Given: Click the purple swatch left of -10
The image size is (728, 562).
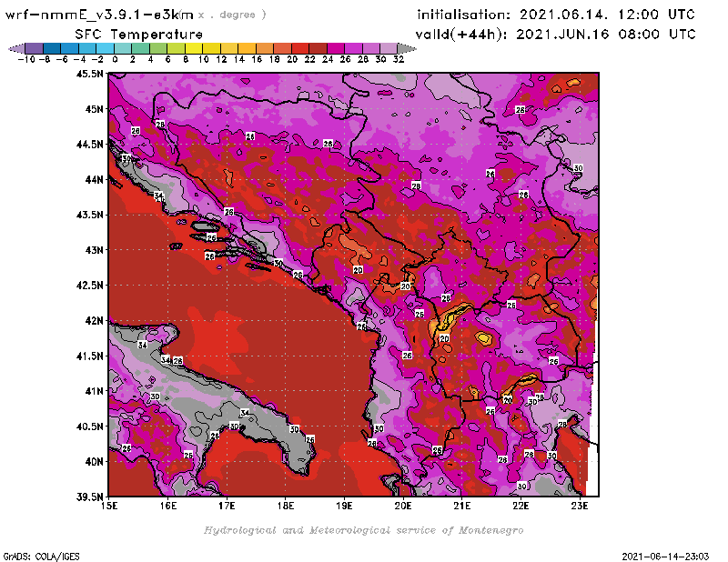Looking at the screenshot, I should coord(34,47).
